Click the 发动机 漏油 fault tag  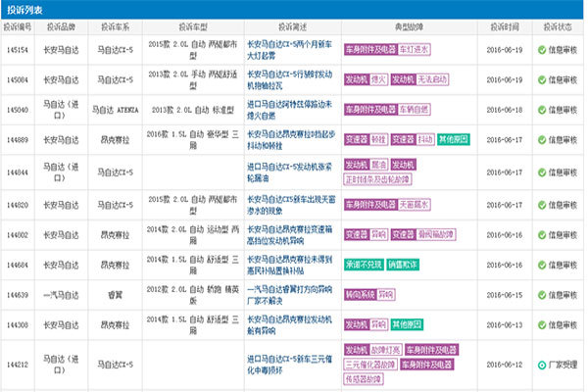[366, 165]
